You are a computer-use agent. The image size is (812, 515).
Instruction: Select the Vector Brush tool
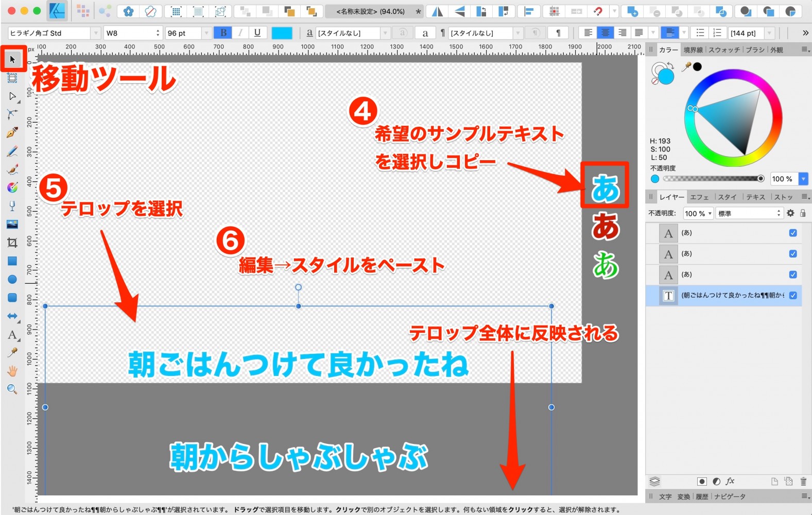click(12, 169)
